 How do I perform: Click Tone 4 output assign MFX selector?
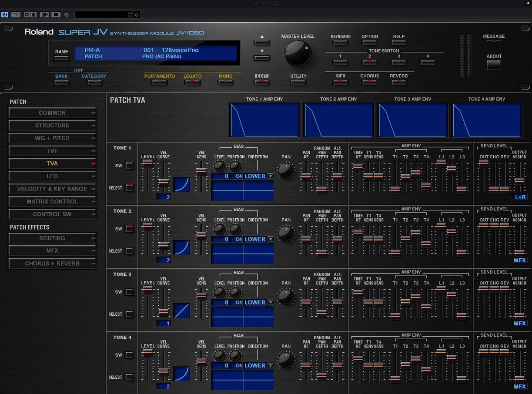tap(520, 387)
